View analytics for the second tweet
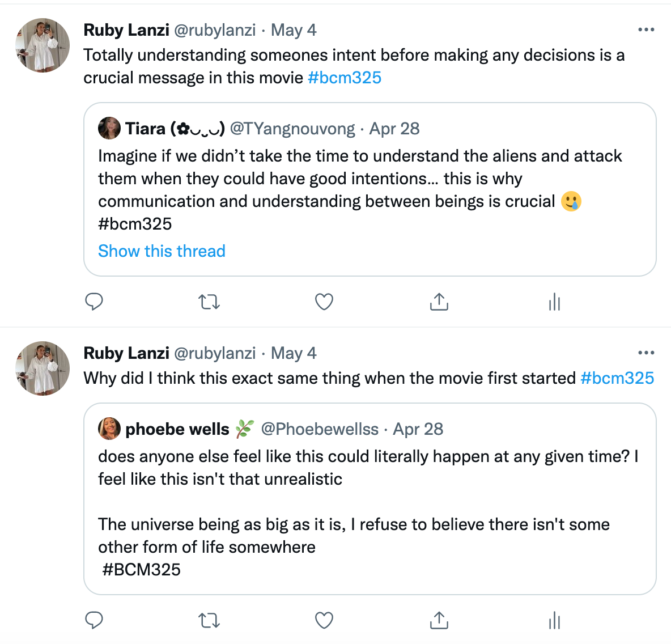Viewport: 671px width, 644px height. (554, 620)
